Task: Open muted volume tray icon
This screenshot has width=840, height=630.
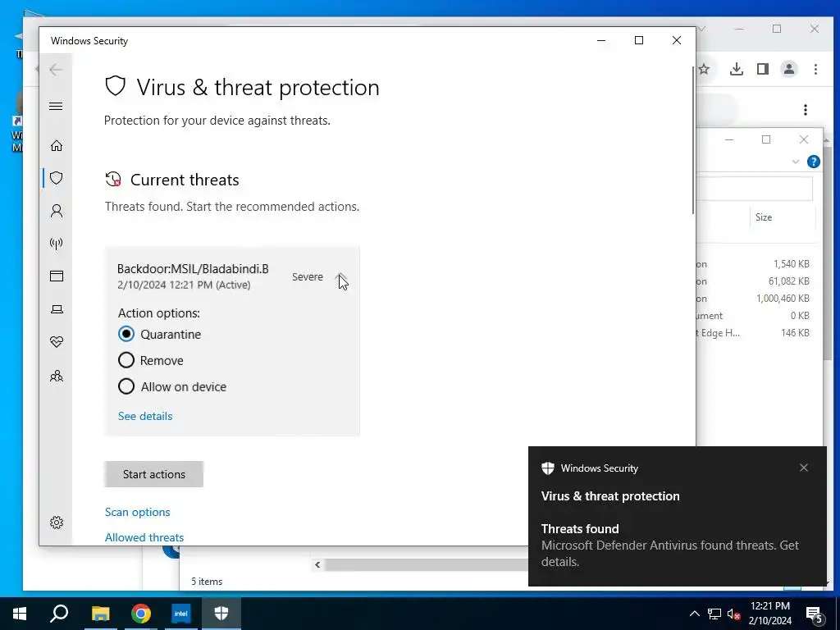Action: (733, 614)
